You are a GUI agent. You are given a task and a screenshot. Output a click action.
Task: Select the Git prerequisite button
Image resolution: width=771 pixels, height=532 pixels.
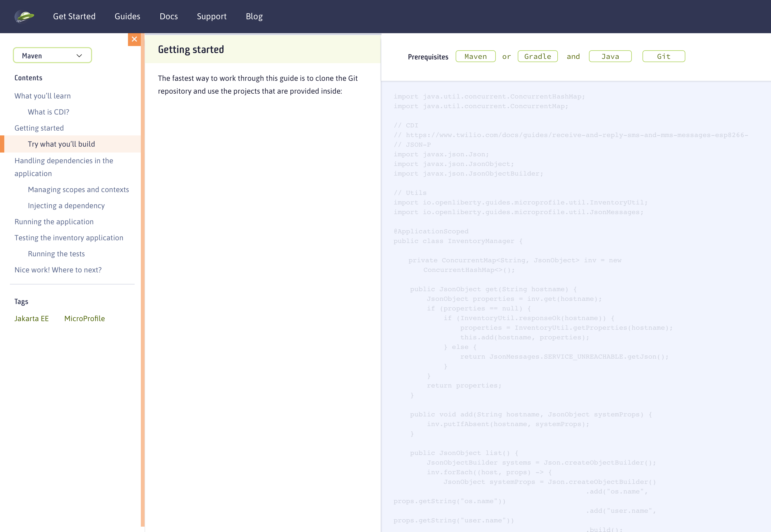tap(663, 56)
